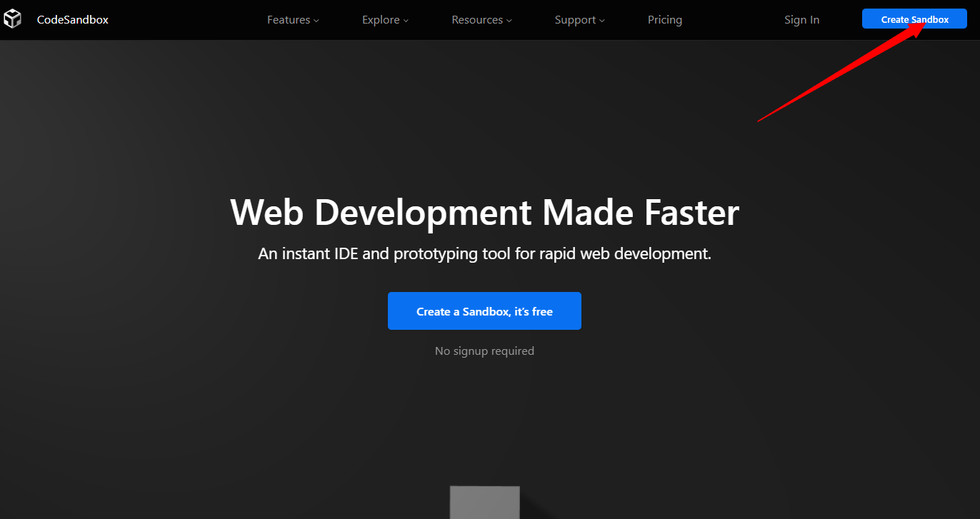Click the Create Sandbox header button
Viewport: 980px width, 519px height.
pyautogui.click(x=914, y=19)
